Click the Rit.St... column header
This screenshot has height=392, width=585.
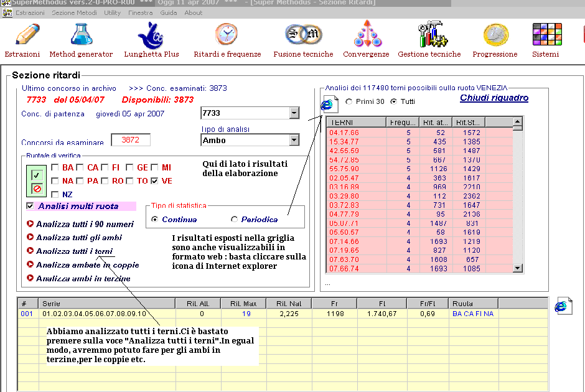(x=469, y=123)
